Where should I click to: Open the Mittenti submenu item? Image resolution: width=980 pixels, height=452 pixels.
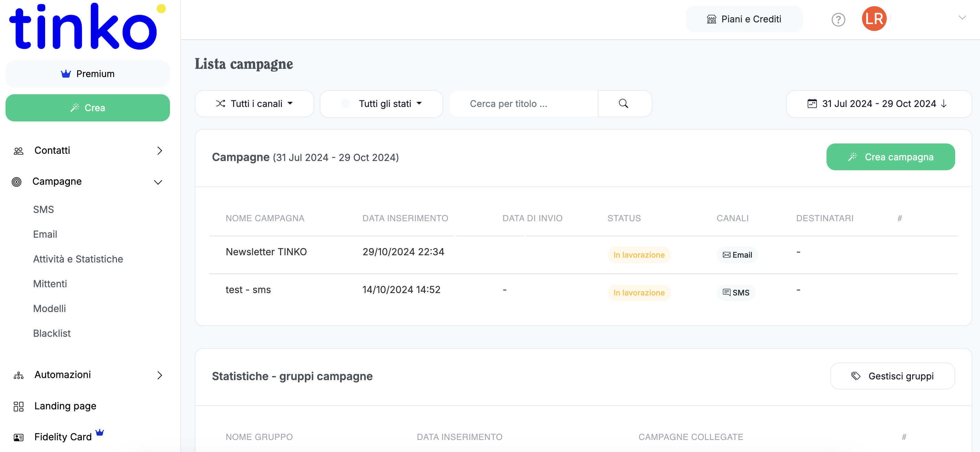[x=50, y=283]
